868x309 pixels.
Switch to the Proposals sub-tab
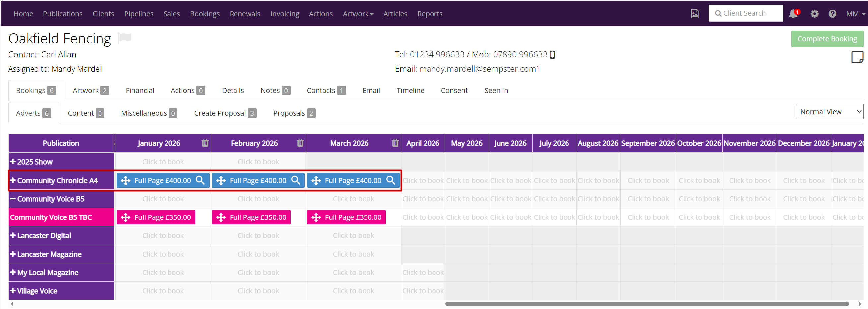[x=294, y=113]
